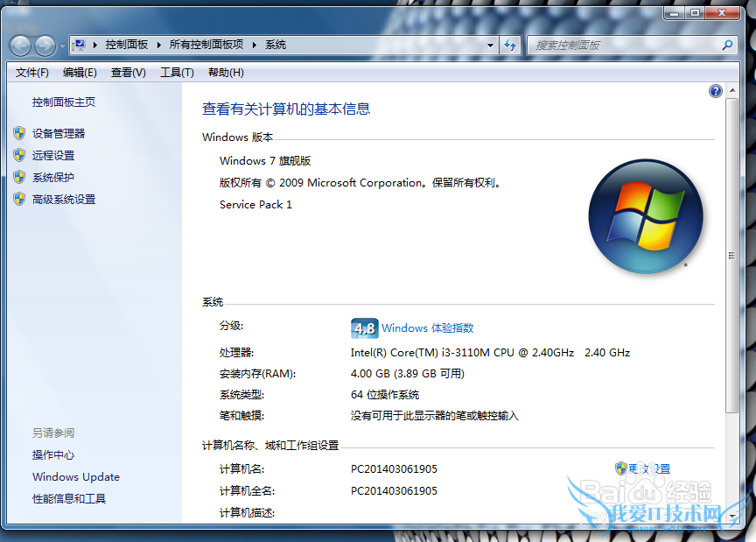Select 没有可用于此显示器的笔或触控输入 text
This screenshot has width=756, height=542.
(434, 416)
